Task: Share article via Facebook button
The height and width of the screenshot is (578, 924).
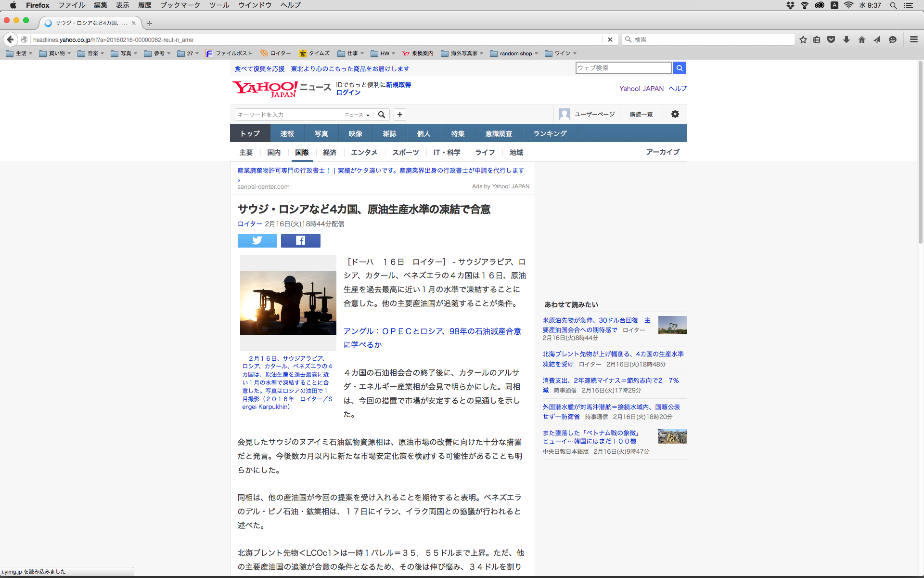Action: point(300,240)
